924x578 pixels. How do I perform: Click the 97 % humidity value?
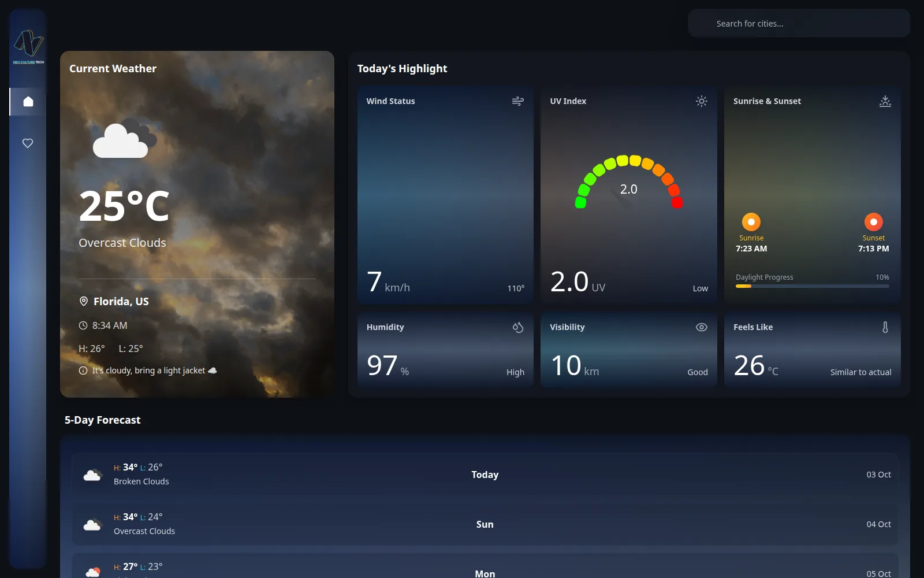coord(388,366)
